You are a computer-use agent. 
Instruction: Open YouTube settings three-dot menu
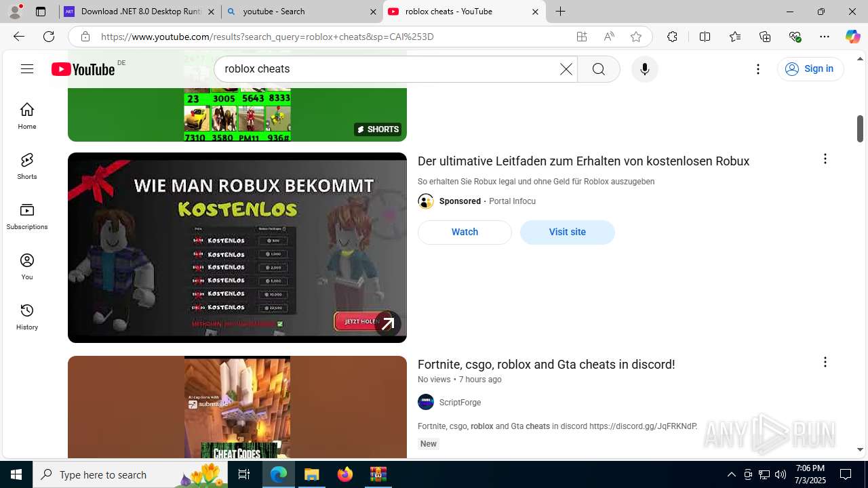758,69
